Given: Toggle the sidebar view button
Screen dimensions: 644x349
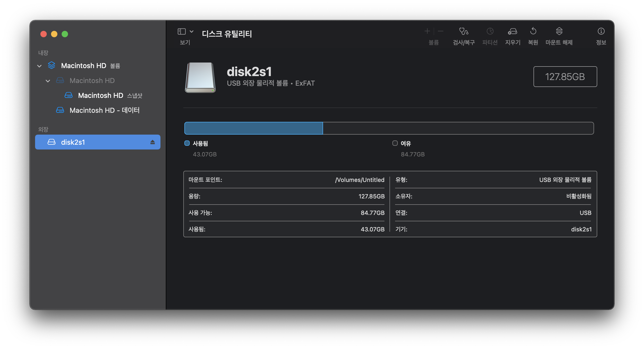Looking at the screenshot, I should point(182,31).
